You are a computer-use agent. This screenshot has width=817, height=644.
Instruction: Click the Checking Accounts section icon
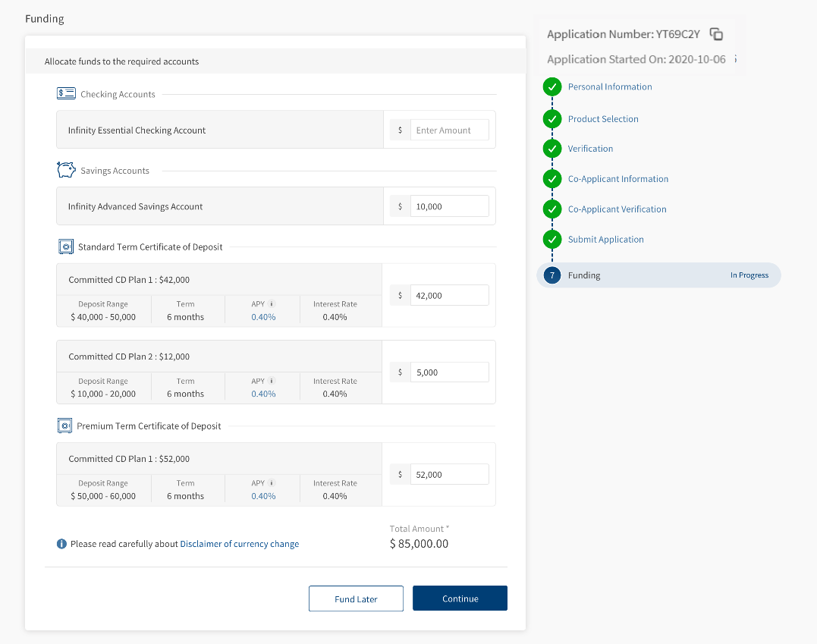click(x=66, y=94)
